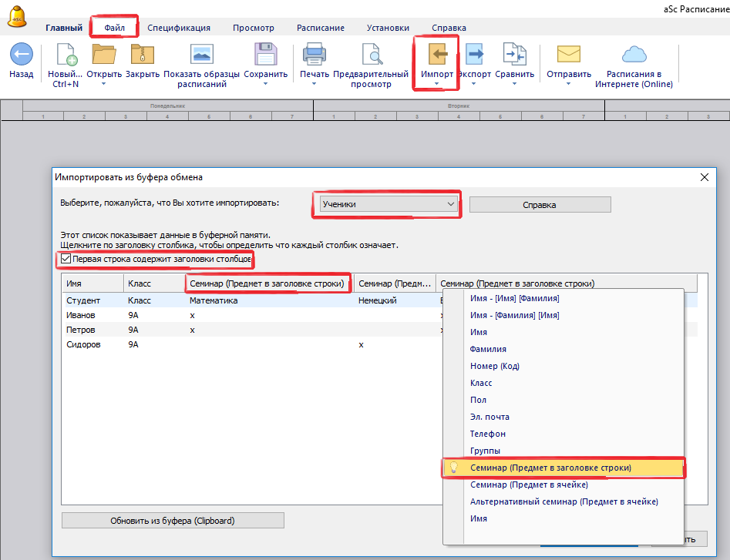Click the Print printer icon
This screenshot has height=560, width=730.
pos(314,55)
